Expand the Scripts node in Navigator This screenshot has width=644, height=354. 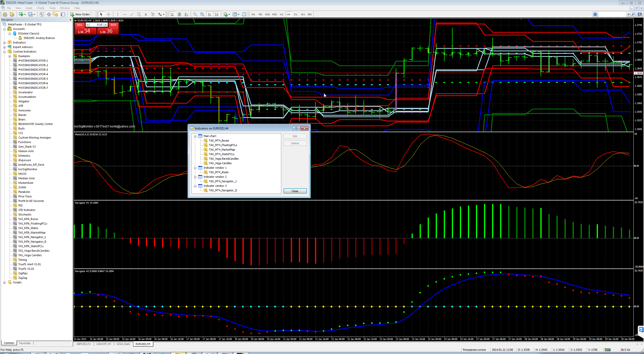click(4, 282)
